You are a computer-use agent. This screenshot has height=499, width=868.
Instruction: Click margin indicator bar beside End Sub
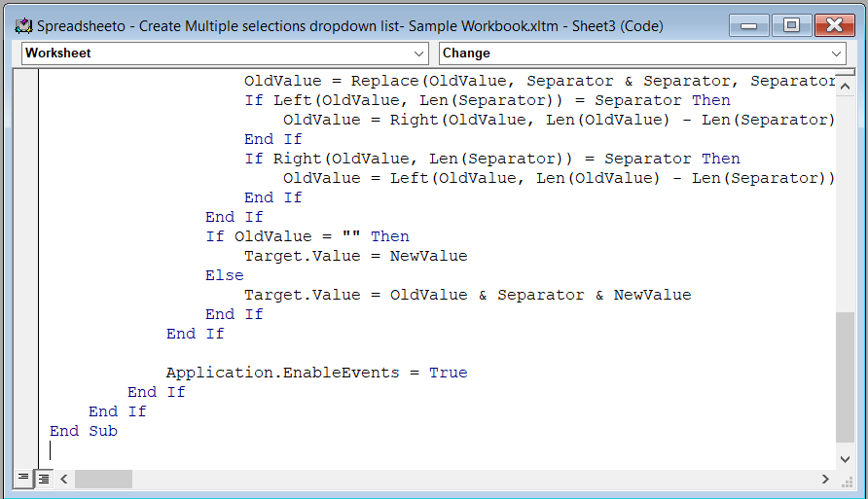(x=28, y=431)
